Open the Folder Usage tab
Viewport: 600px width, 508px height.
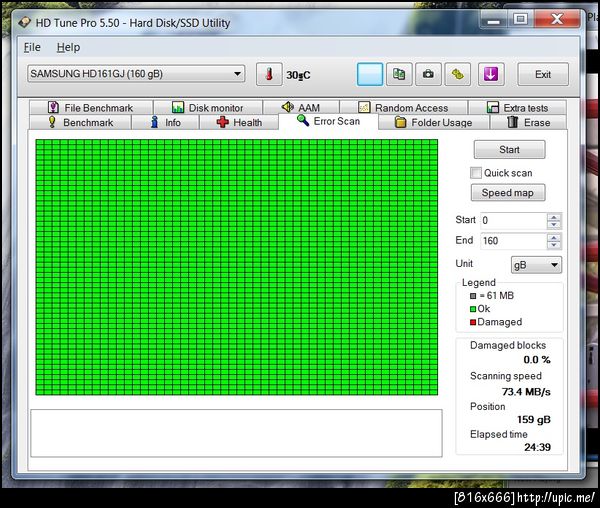(434, 122)
